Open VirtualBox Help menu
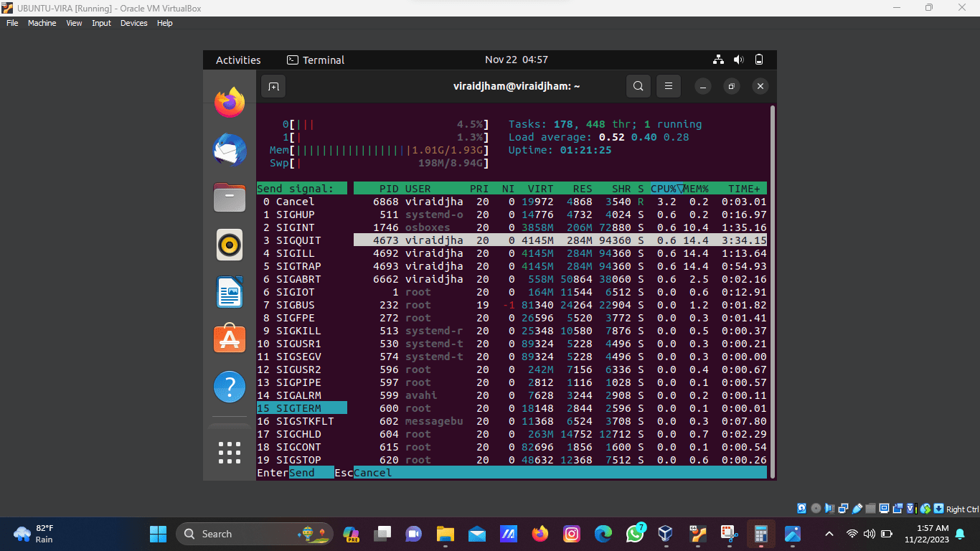 (165, 23)
